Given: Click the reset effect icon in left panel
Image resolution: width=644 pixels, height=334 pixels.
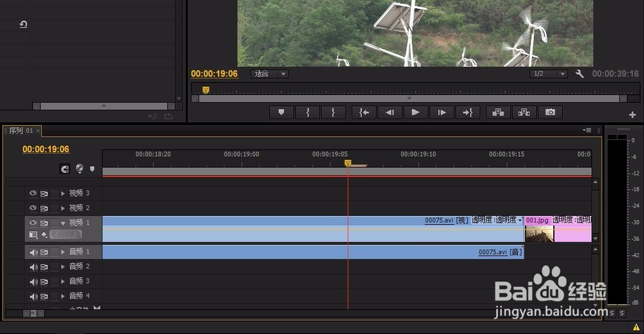Looking at the screenshot, I should (x=23, y=25).
